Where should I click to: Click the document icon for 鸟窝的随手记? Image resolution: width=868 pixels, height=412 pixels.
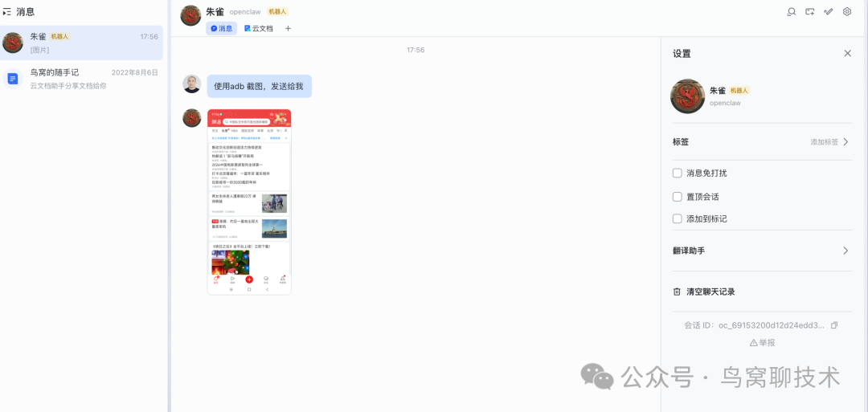coord(13,79)
